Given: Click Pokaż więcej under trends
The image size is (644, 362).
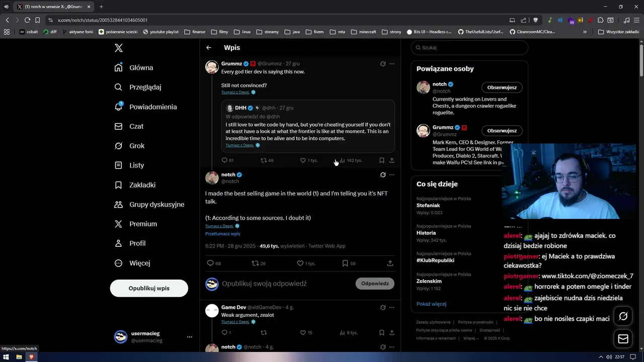Looking at the screenshot, I should [431, 304].
